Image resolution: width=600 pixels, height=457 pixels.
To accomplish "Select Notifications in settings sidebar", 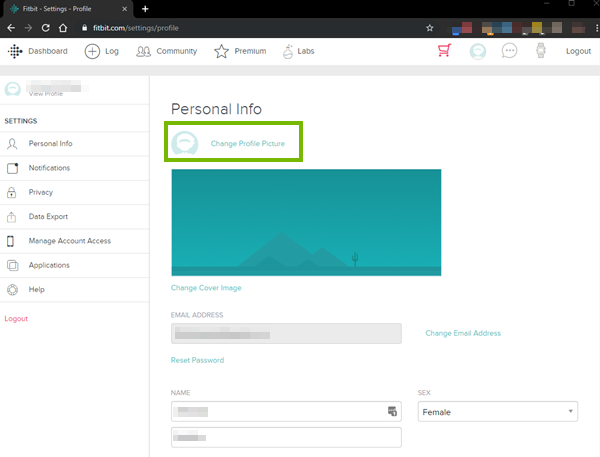I will (75, 168).
